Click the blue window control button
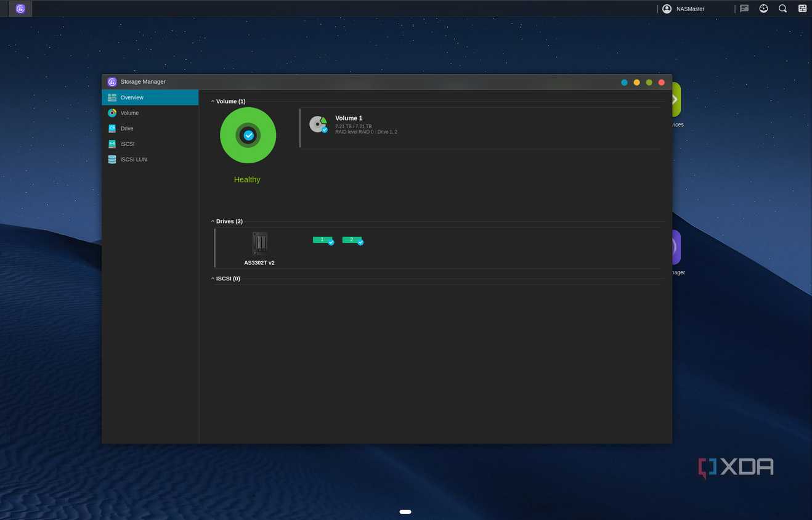Viewport: 812px width, 520px height. tap(624, 83)
